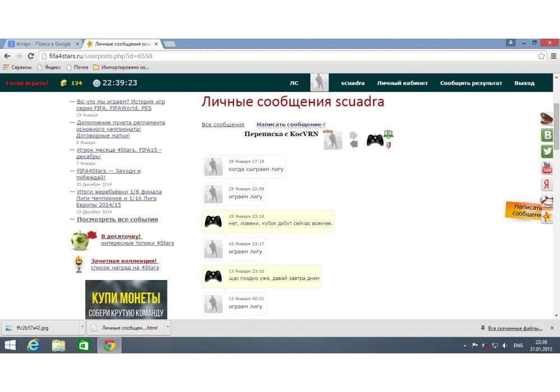560x392 pixels.
Task: Click the Yandex icon in the sidebar
Action: pyautogui.click(x=547, y=184)
